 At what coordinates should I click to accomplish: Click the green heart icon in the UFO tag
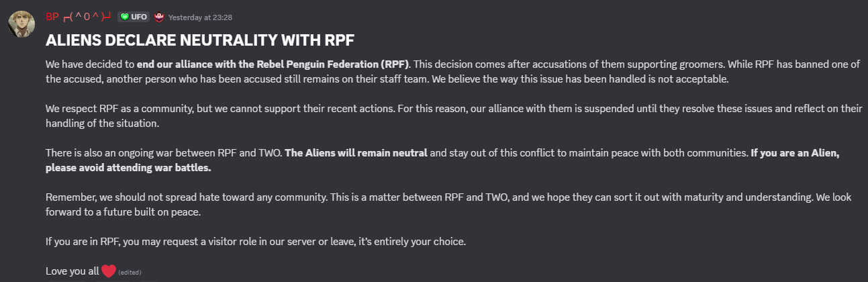[124, 16]
